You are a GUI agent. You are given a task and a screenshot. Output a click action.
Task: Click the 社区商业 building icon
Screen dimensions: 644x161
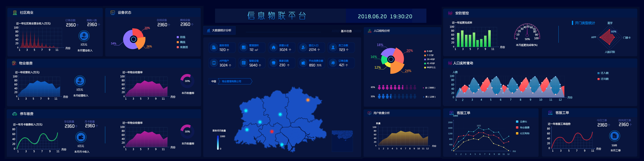[x=15, y=13]
